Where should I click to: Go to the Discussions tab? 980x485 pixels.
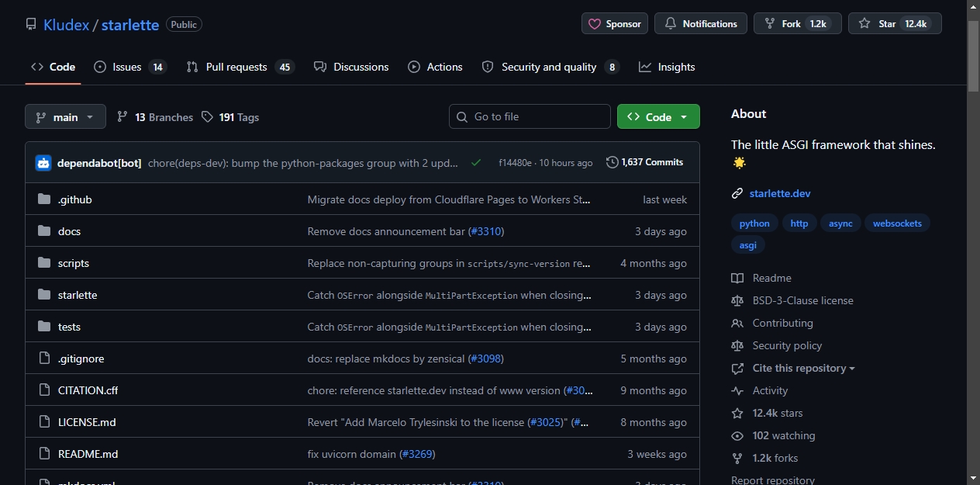click(351, 67)
